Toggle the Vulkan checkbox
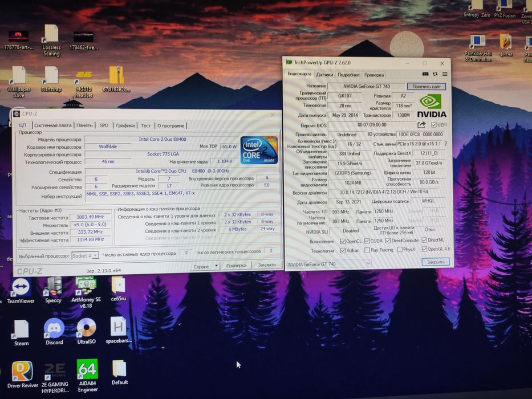The image size is (532, 399). pyautogui.click(x=343, y=250)
